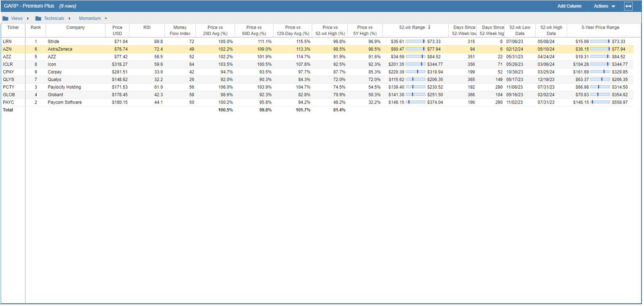
Task: Click company name Corpay
Action: (x=55, y=72)
